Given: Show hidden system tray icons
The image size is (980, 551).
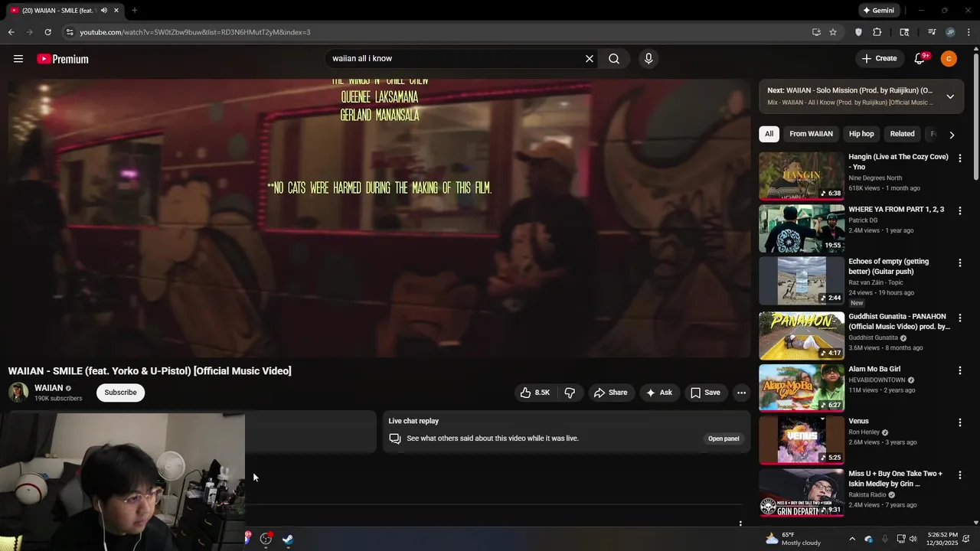Looking at the screenshot, I should tap(852, 539).
